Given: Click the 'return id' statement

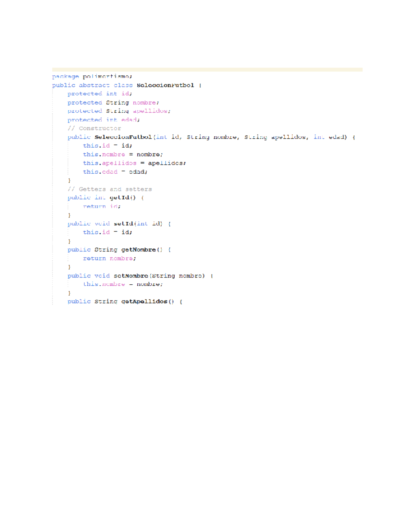Looking at the screenshot, I should pos(102,207).
